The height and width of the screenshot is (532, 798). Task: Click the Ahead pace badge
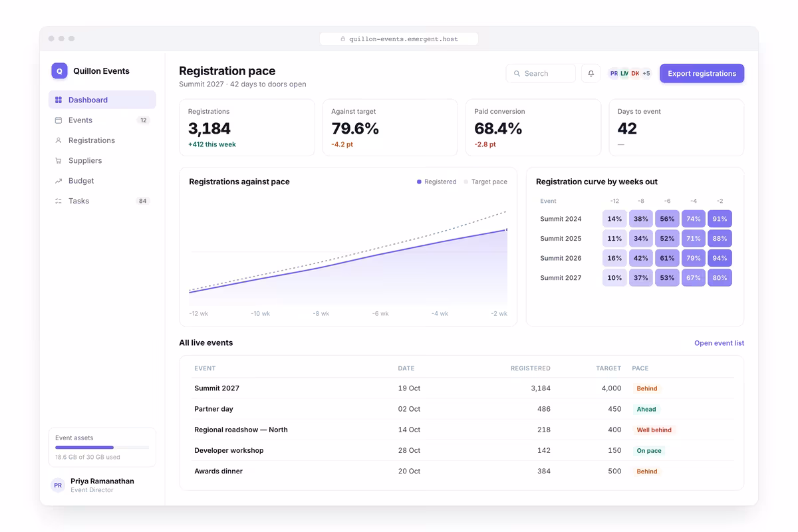(x=646, y=410)
